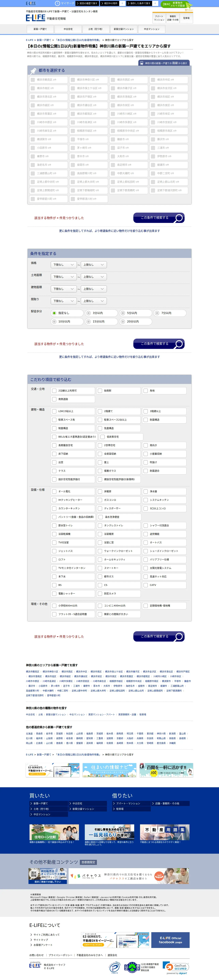Select the 新築分譲マンション navigation tab
Viewport: 219px width, 980px height.
[124, 29]
